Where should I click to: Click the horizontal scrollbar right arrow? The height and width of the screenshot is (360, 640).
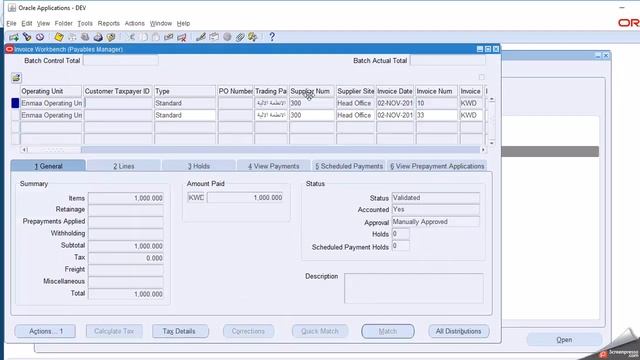coord(483,150)
